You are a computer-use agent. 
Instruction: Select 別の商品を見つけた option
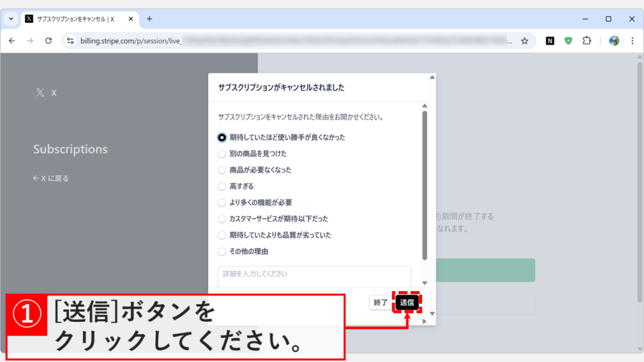click(x=221, y=153)
